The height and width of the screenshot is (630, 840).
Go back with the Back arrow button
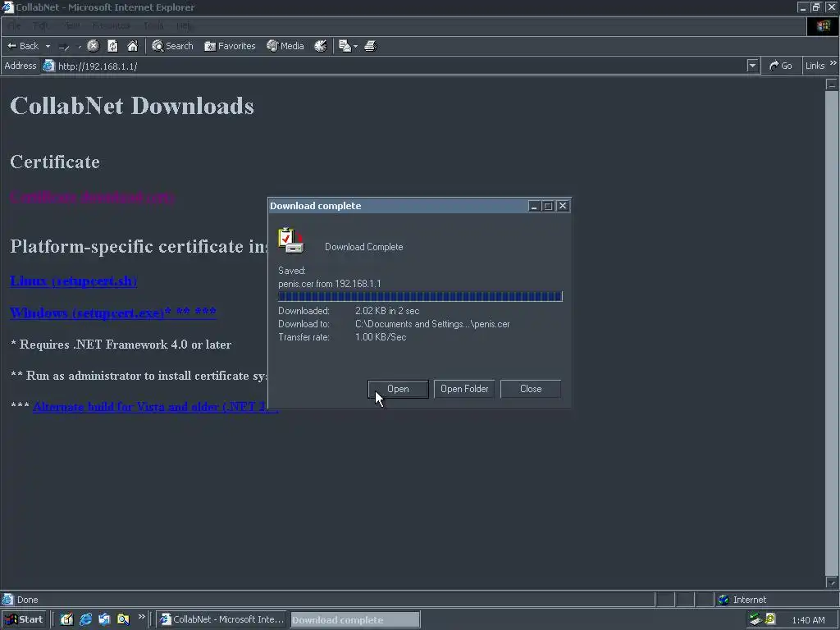coord(22,46)
